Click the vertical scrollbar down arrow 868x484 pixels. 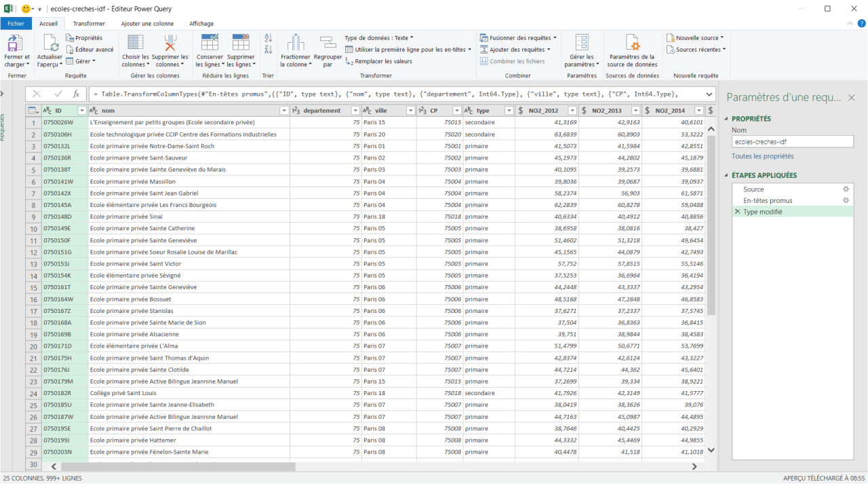click(711, 450)
